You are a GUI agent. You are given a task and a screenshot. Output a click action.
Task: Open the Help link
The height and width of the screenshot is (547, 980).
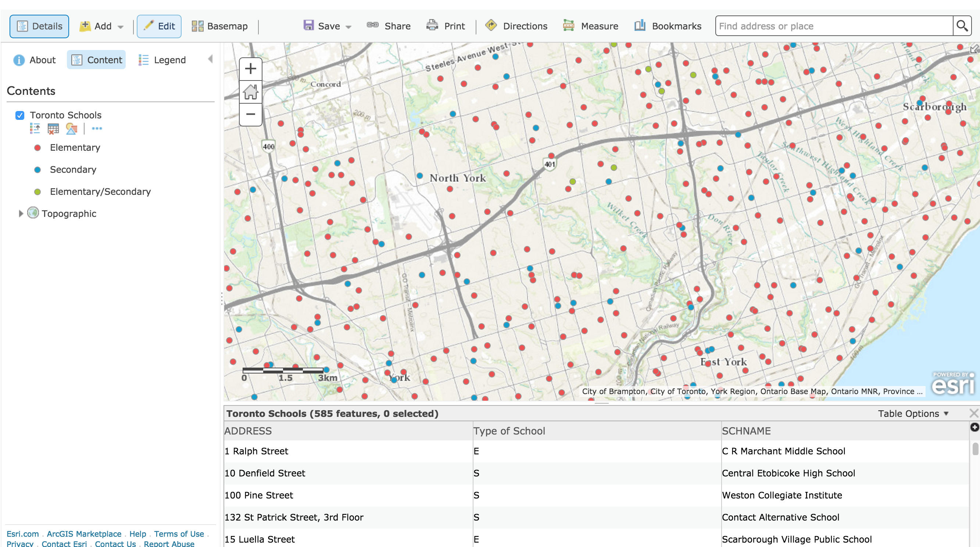point(138,534)
